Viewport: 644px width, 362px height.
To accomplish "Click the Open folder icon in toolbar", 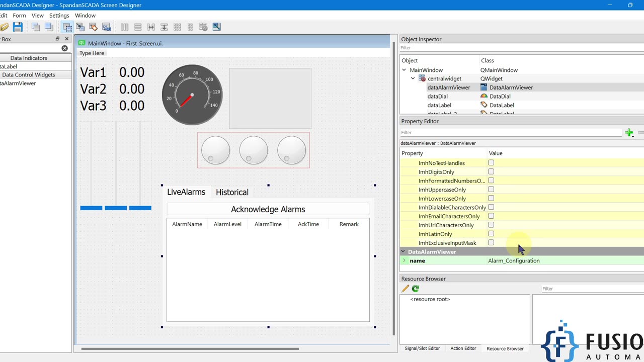I will 4,27.
